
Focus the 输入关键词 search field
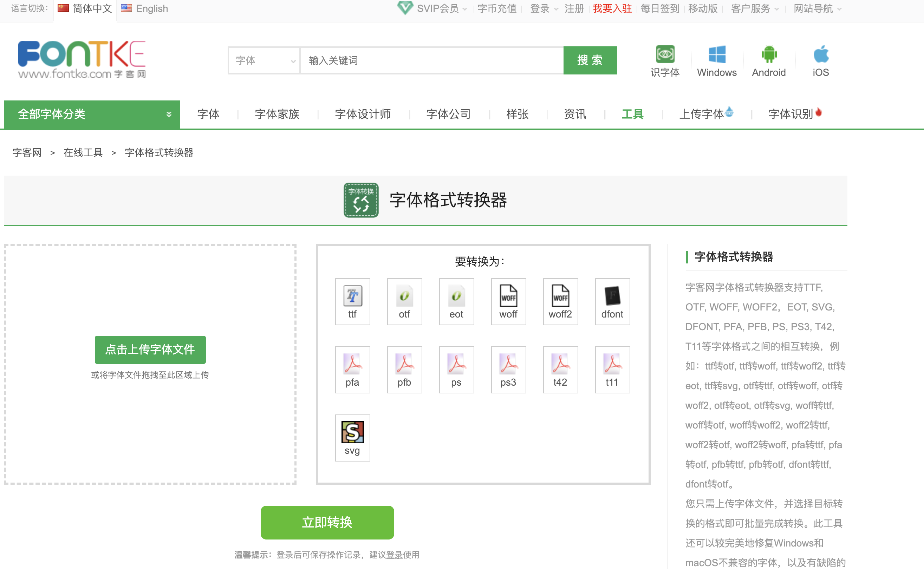click(x=431, y=60)
